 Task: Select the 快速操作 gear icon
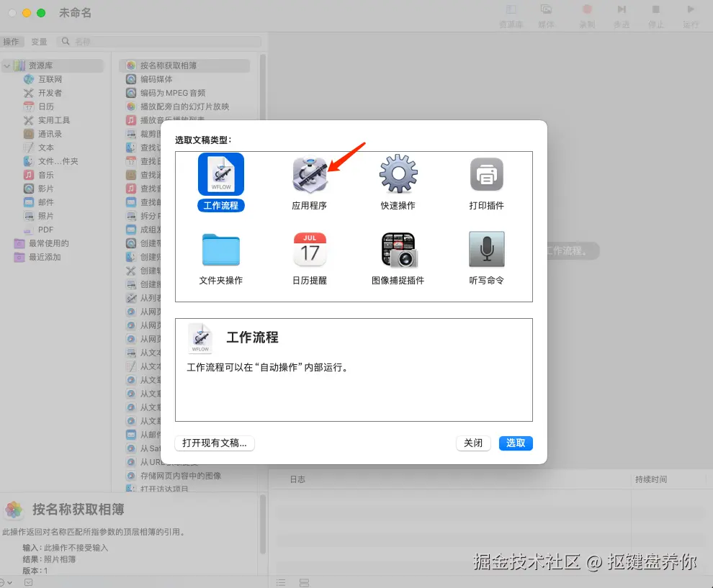pyautogui.click(x=398, y=174)
